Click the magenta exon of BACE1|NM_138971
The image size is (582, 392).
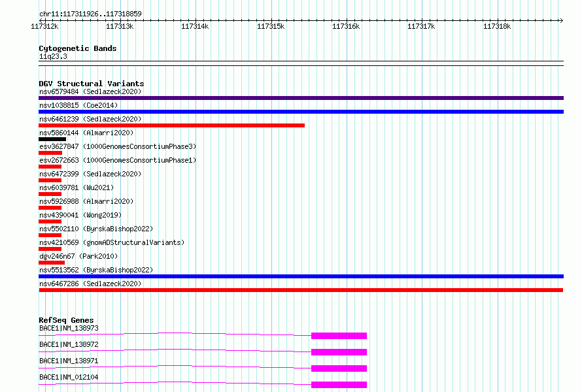tap(339, 368)
